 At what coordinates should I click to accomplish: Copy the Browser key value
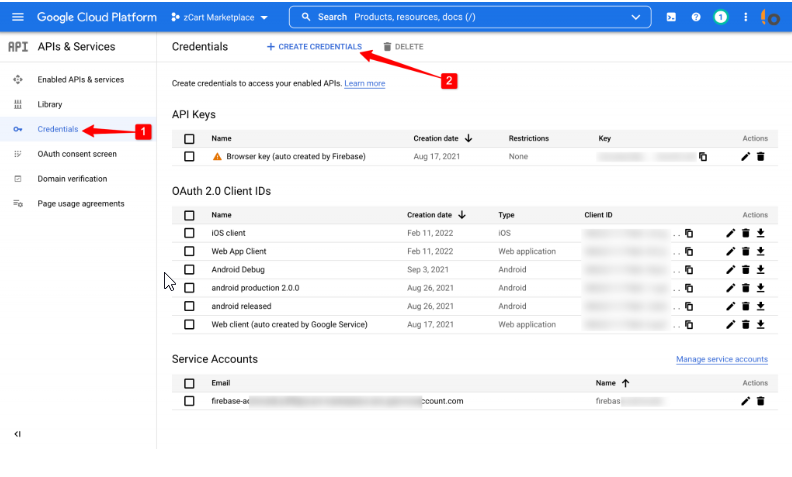point(703,157)
